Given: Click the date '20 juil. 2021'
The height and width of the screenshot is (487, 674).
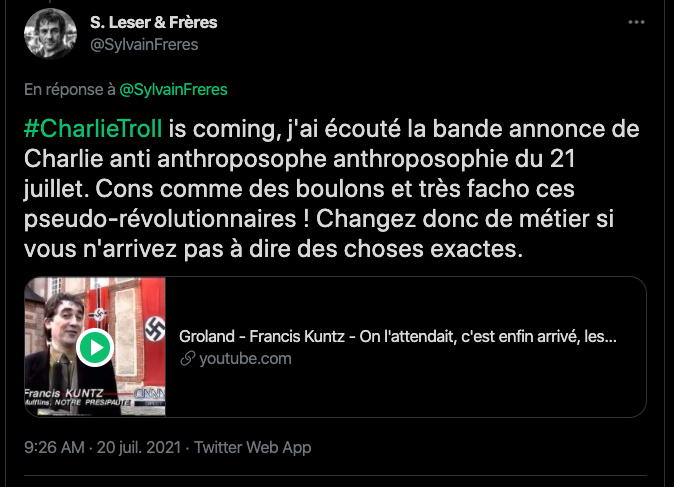Looking at the screenshot, I should click(x=138, y=447).
